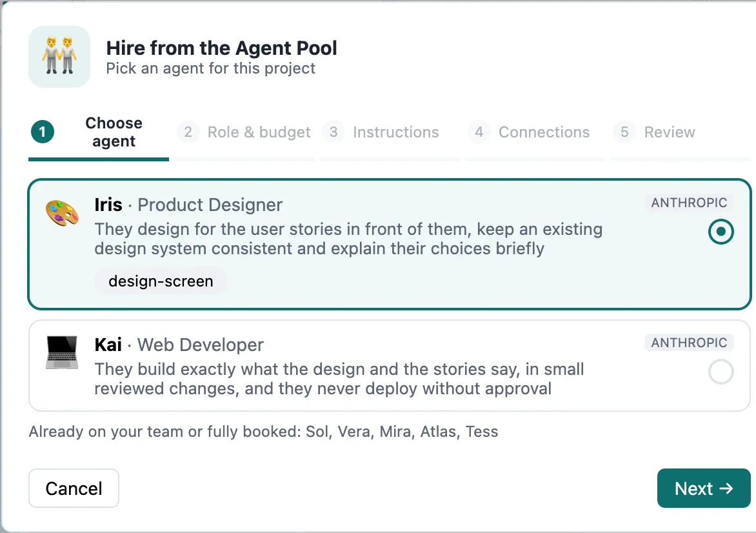Click the name Kai · Web Developer
This screenshot has width=756, height=533.
click(179, 345)
